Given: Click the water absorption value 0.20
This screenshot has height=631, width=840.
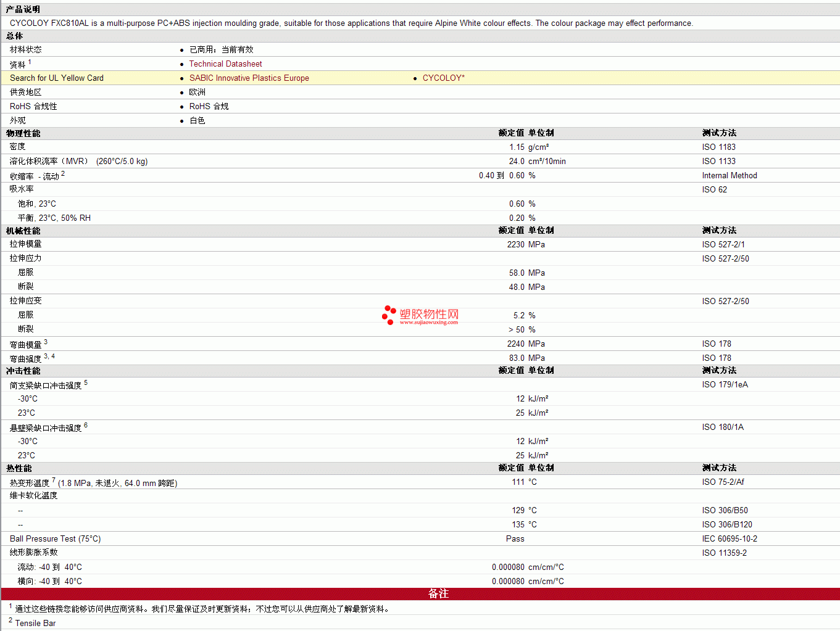Looking at the screenshot, I should pyautogui.click(x=517, y=218).
